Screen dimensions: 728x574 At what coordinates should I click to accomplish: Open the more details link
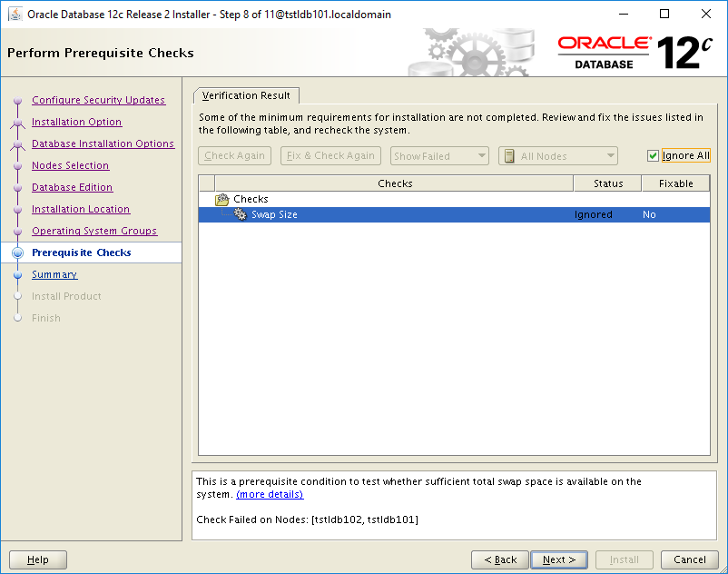[270, 494]
